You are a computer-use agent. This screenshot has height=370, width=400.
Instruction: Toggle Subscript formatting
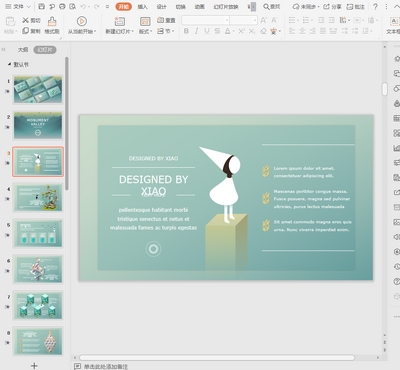tap(252, 31)
